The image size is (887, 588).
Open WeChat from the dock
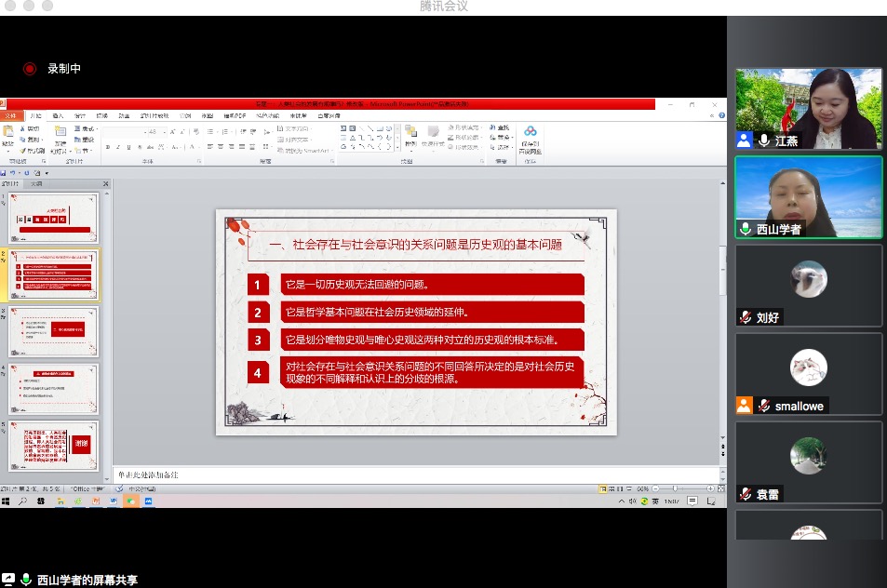[x=132, y=501]
